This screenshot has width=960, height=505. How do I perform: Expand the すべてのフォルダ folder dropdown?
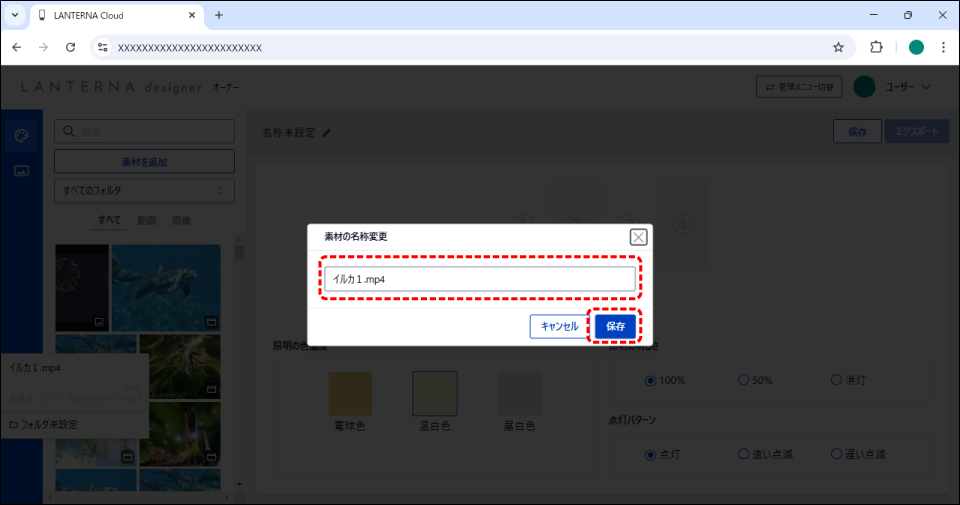tap(144, 190)
